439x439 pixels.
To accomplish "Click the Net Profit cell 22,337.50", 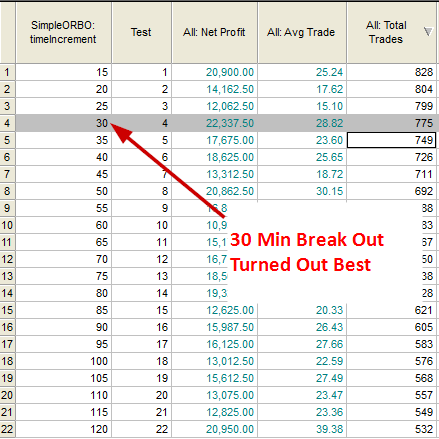I will (x=214, y=123).
